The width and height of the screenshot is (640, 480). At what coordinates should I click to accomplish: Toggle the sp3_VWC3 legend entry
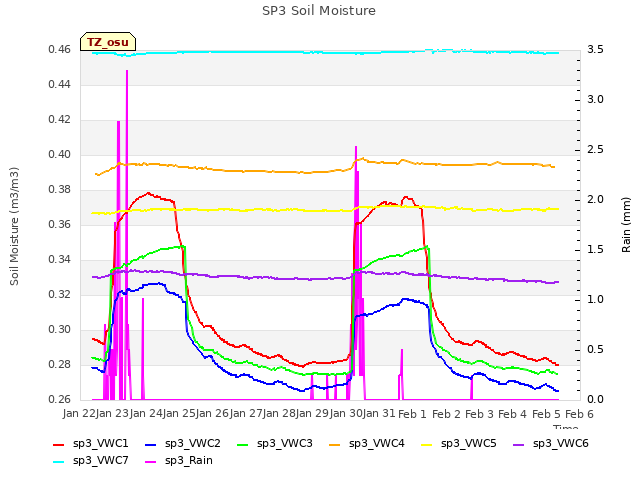(x=275, y=444)
